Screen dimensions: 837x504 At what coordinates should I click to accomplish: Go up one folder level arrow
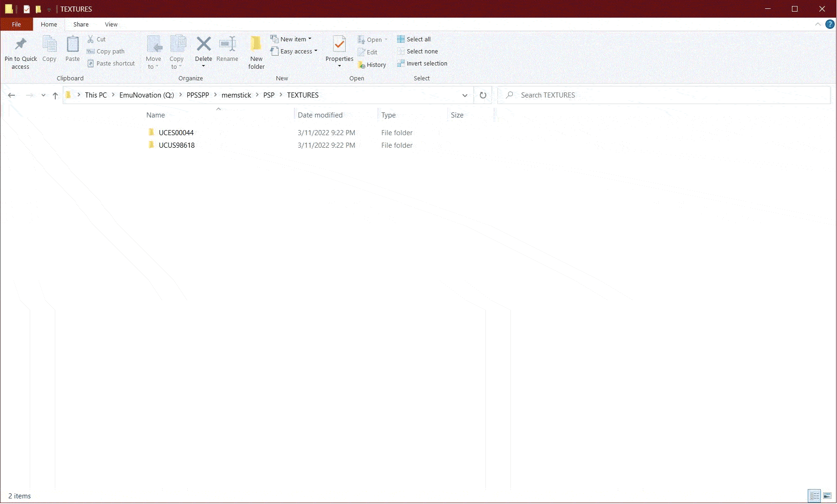pos(55,95)
